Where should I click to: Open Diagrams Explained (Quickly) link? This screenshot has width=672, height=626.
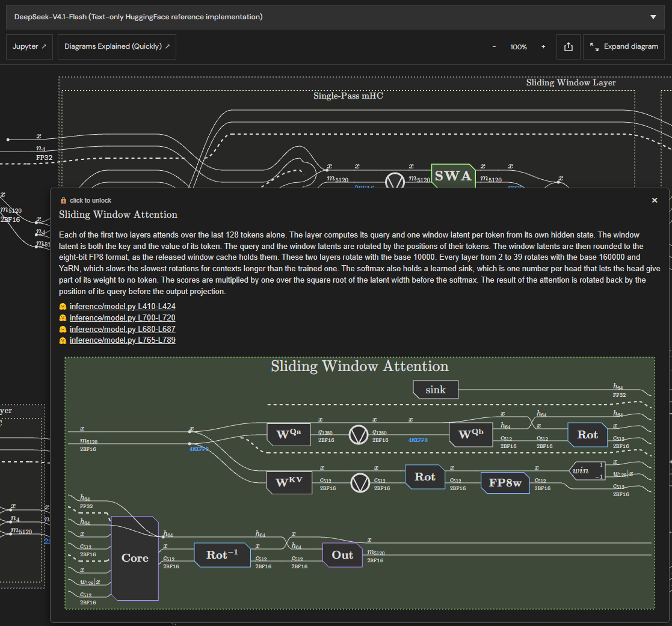pos(117,47)
